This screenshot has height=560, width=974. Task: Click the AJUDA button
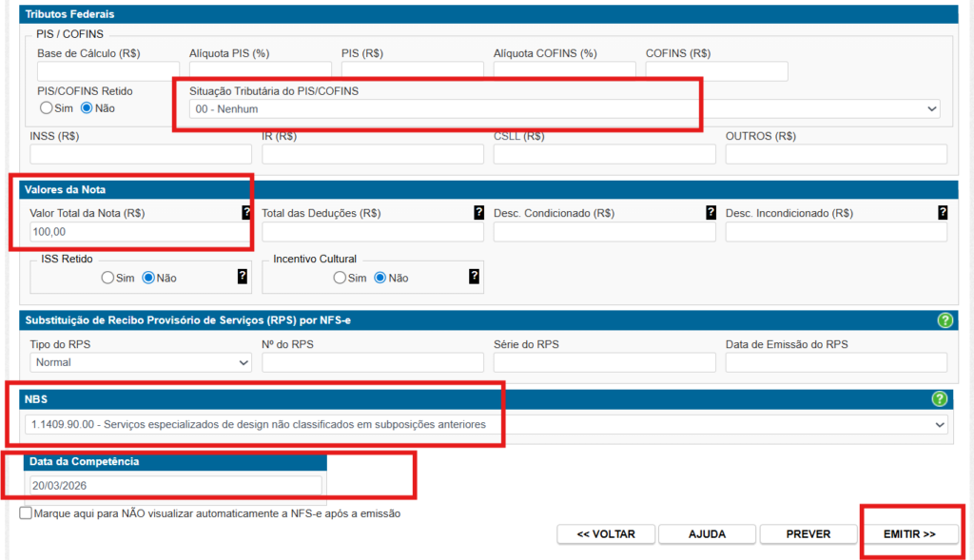click(707, 534)
